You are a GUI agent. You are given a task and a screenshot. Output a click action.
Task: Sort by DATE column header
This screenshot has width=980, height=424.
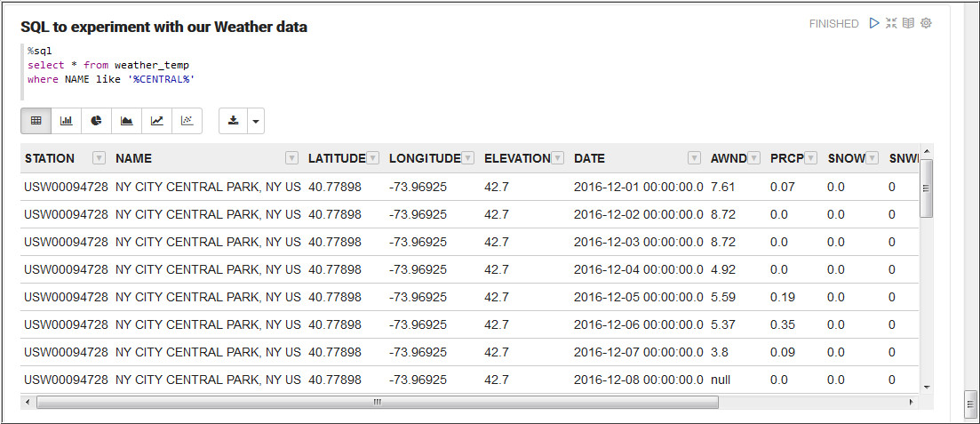[589, 158]
